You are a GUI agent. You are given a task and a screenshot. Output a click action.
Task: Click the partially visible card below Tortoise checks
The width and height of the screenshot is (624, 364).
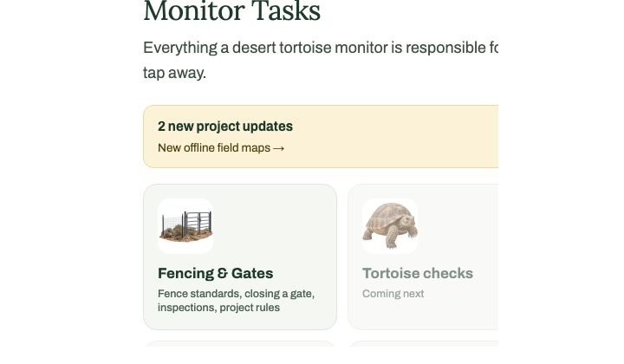tap(423, 343)
